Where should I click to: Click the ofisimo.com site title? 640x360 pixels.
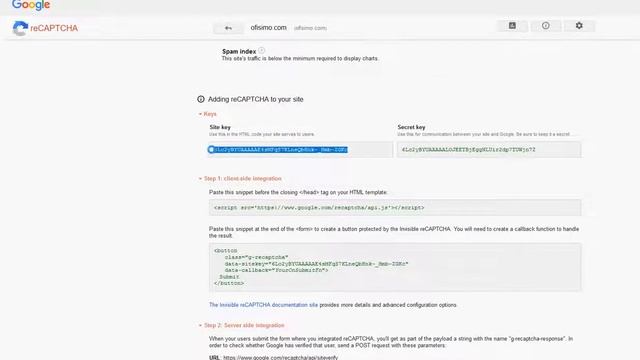pyautogui.click(x=269, y=28)
